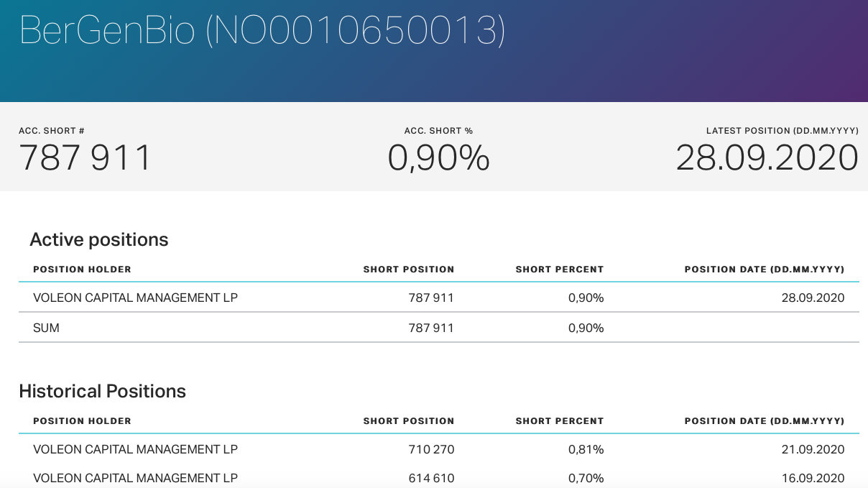Click SHORT PERCENT header in Active positions table

coord(560,270)
